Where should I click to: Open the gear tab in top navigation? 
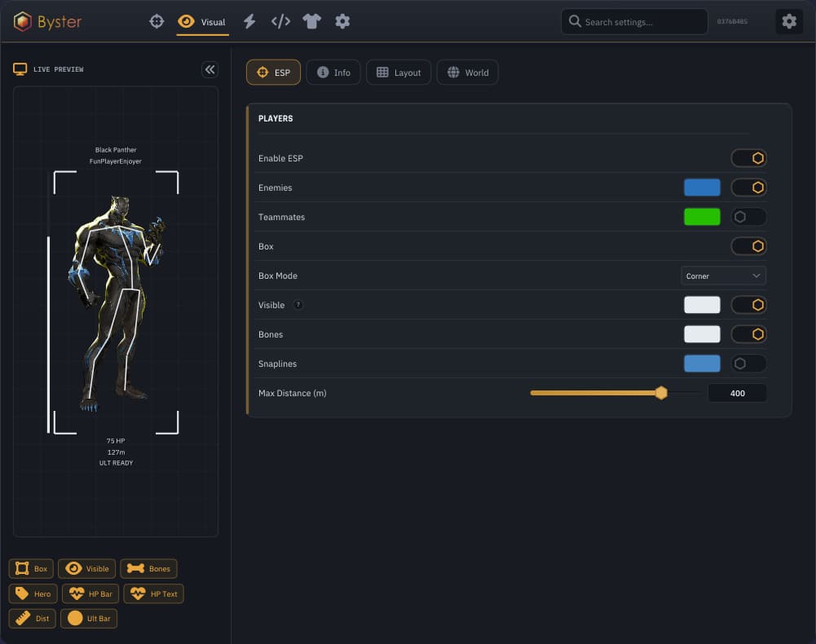point(342,21)
